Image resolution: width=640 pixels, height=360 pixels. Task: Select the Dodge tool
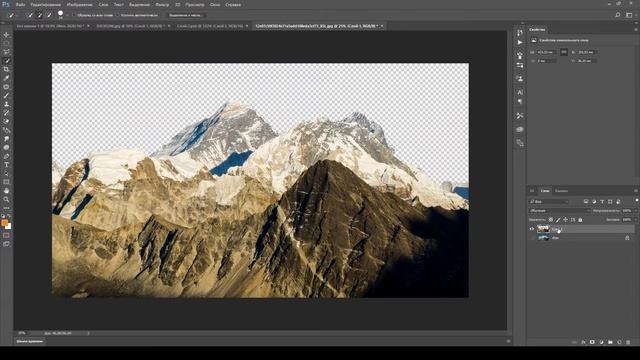click(6, 147)
